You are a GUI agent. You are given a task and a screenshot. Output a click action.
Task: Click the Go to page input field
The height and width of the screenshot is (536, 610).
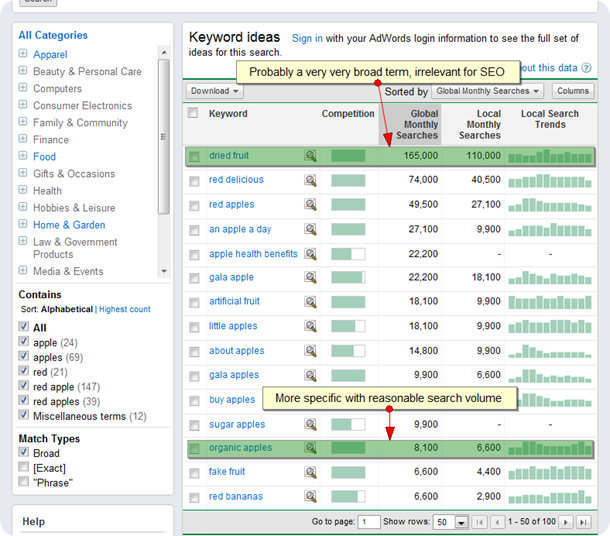coord(369,522)
